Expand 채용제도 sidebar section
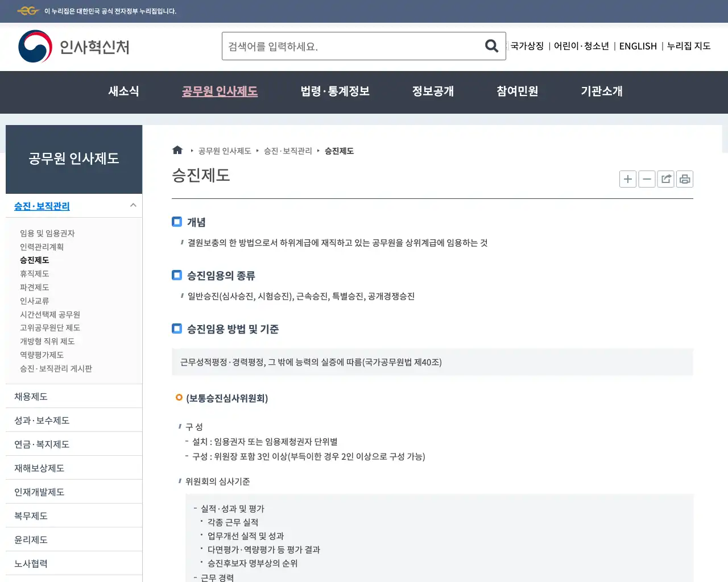Viewport: 728px width, 582px height. (74, 396)
